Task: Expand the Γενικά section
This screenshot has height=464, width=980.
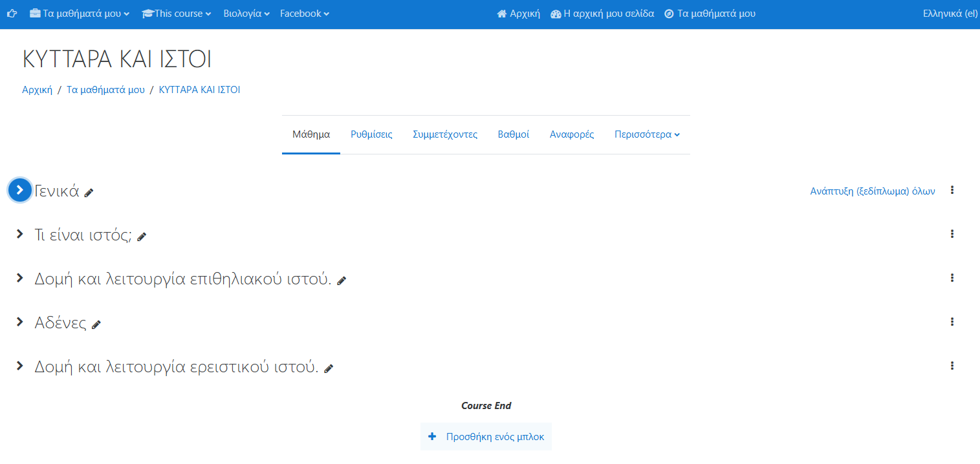Action: [20, 190]
